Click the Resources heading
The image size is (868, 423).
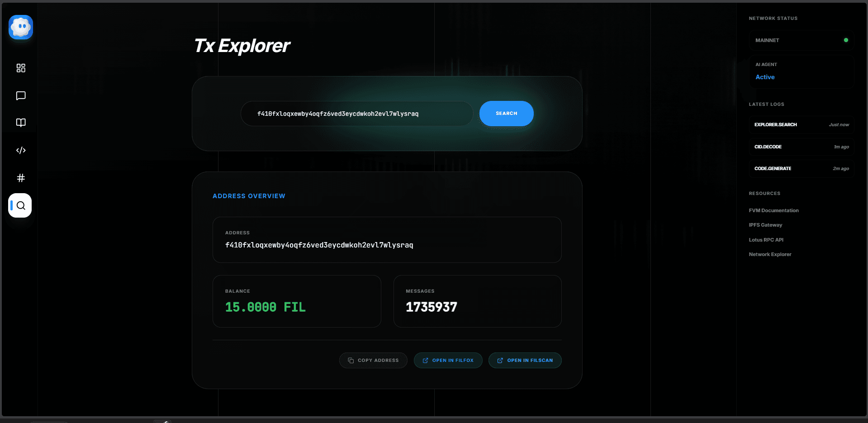(x=764, y=194)
